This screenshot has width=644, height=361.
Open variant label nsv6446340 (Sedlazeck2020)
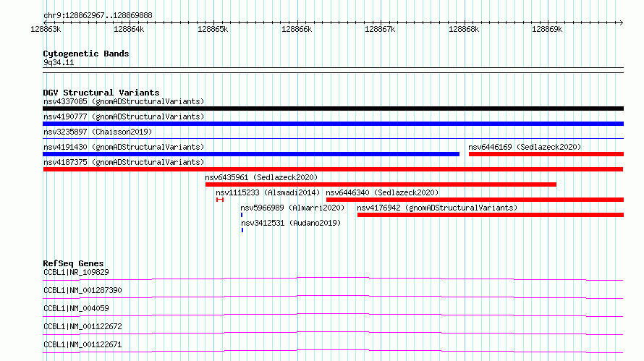click(x=382, y=192)
